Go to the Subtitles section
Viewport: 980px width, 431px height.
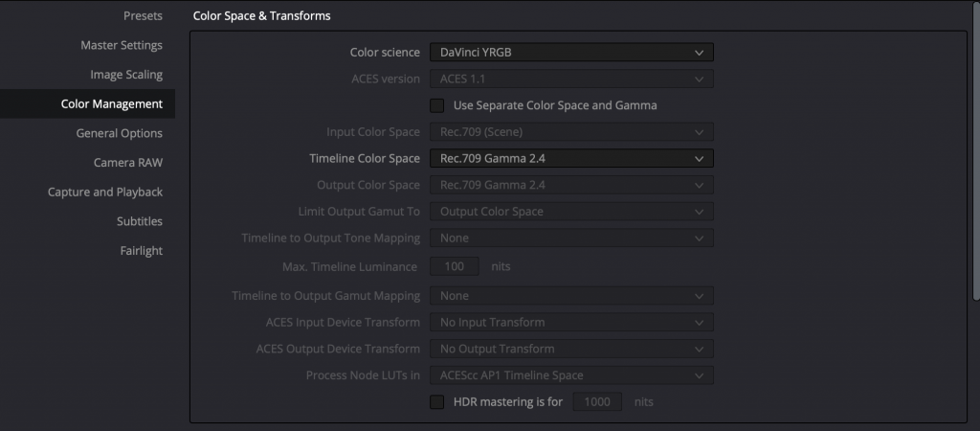[x=140, y=221]
